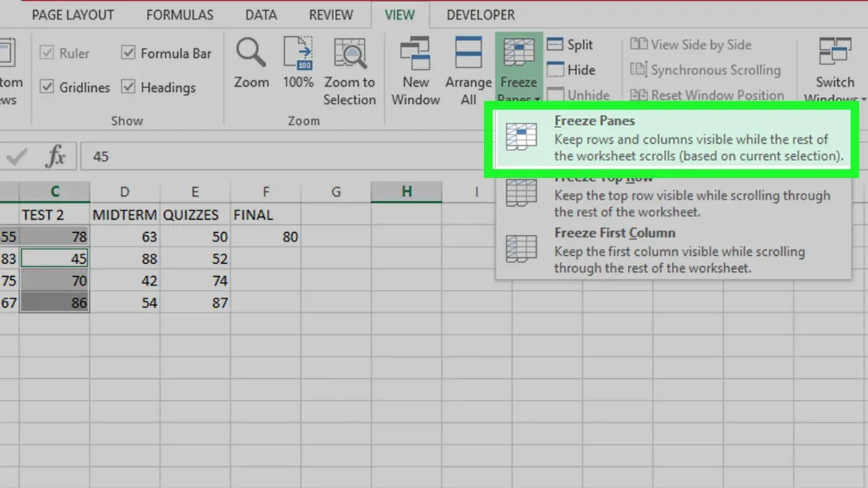Select the cell containing 88
Image resolution: width=868 pixels, height=488 pixels.
click(125, 259)
